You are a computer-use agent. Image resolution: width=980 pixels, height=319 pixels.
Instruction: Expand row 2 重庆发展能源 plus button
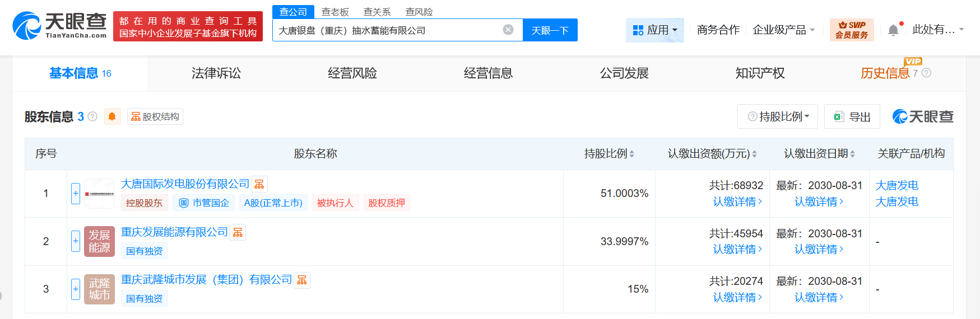pyautogui.click(x=76, y=241)
